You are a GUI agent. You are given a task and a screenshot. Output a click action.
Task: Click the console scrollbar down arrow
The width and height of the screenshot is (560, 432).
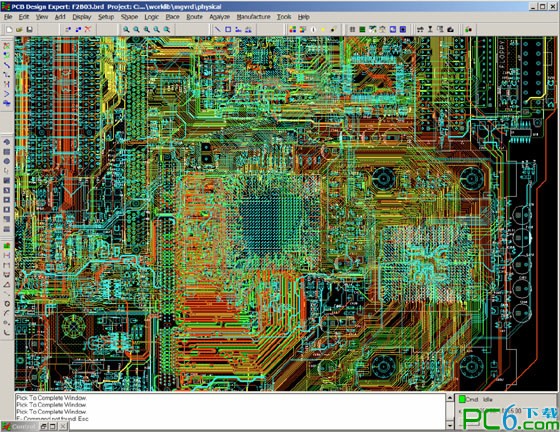(x=450, y=425)
